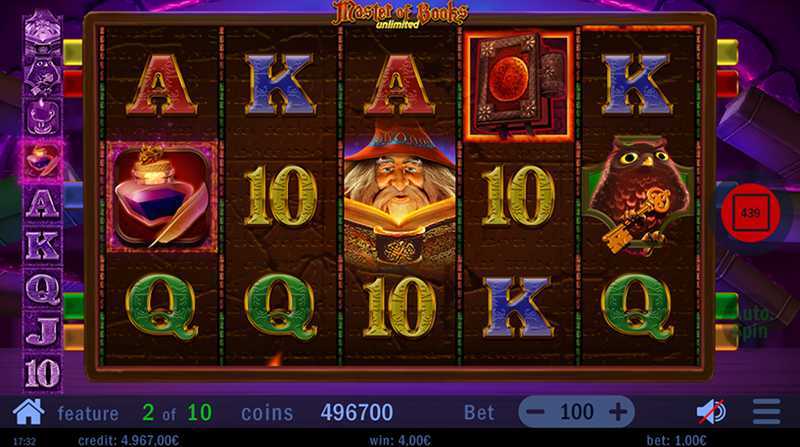Click the red stop spin button
Viewport: 800px width, 447px height.
click(x=751, y=213)
